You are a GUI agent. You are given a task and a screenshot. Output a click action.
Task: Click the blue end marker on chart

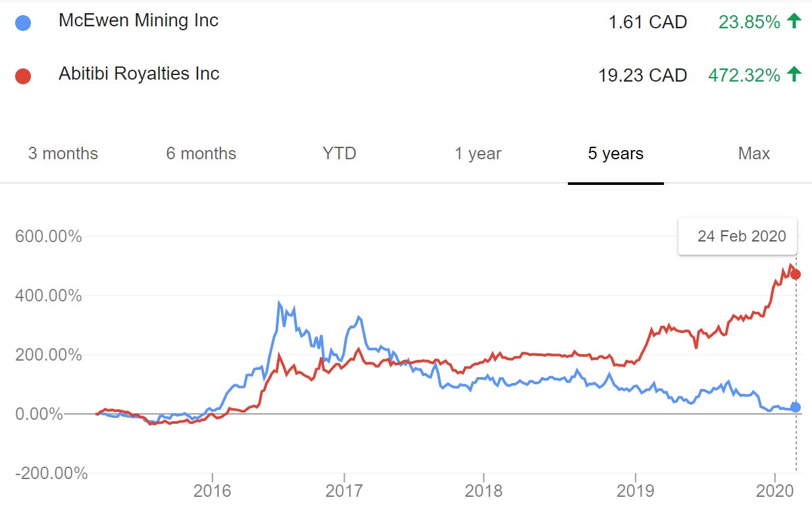coord(796,407)
